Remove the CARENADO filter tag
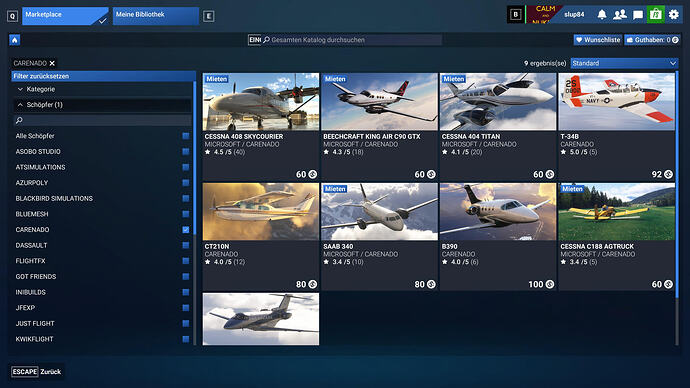690x388 pixels. pos(52,63)
